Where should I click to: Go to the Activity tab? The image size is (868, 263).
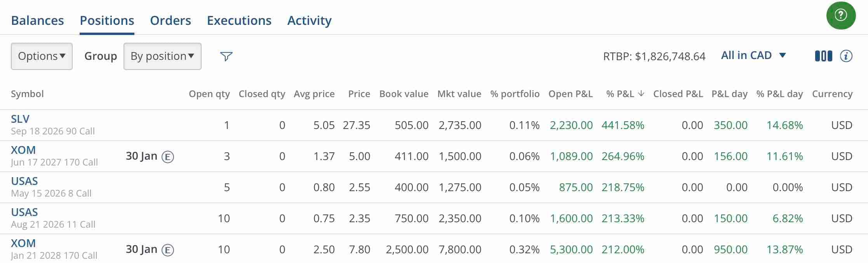[x=310, y=20]
